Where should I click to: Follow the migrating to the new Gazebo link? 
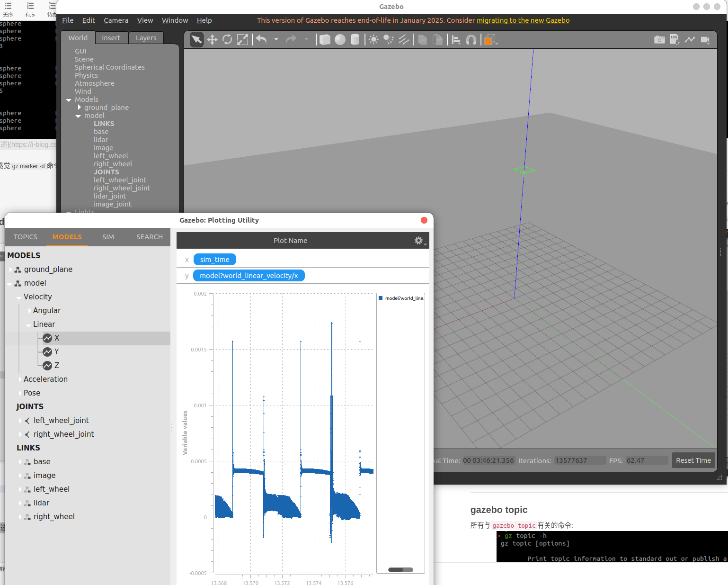[523, 20]
